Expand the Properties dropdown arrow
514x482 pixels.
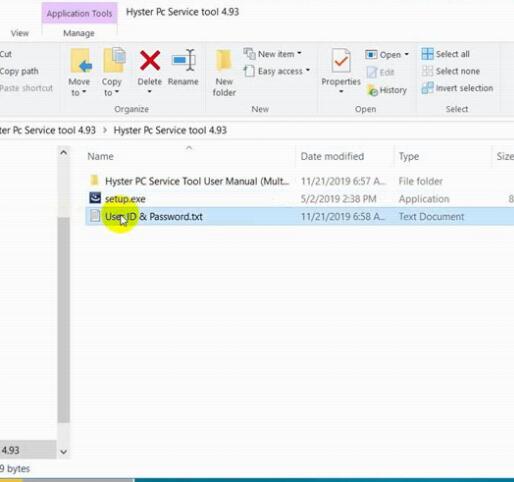coord(341,92)
